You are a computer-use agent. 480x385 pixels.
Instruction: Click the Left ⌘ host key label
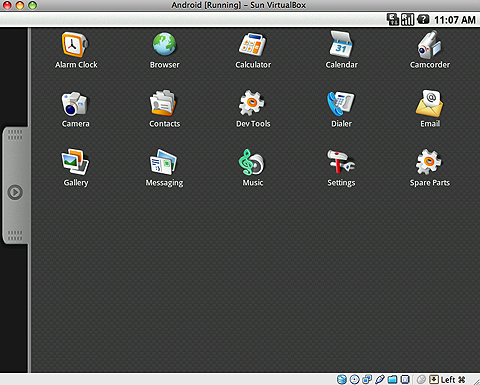453,380
